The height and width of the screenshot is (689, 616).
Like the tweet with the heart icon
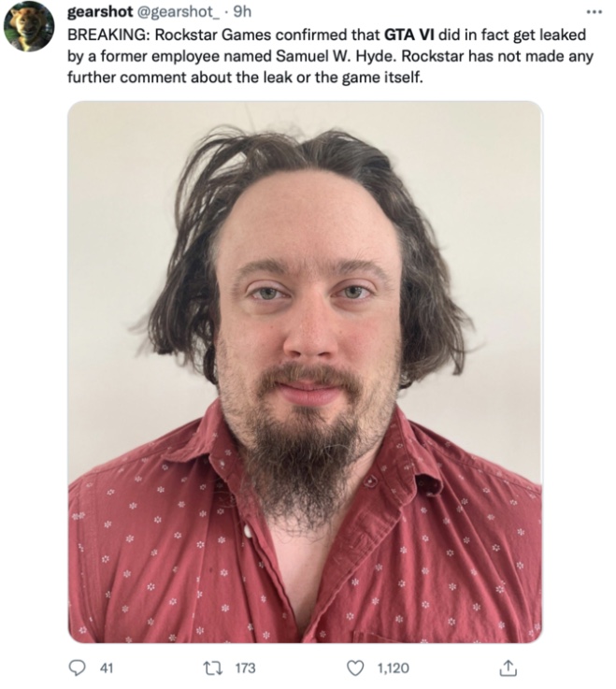click(355, 668)
